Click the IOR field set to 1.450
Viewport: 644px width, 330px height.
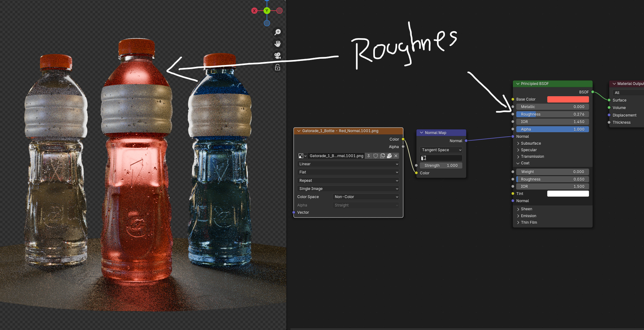553,122
